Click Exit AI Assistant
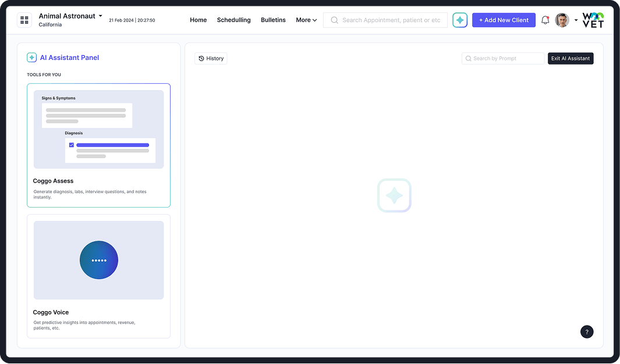 (x=570, y=58)
